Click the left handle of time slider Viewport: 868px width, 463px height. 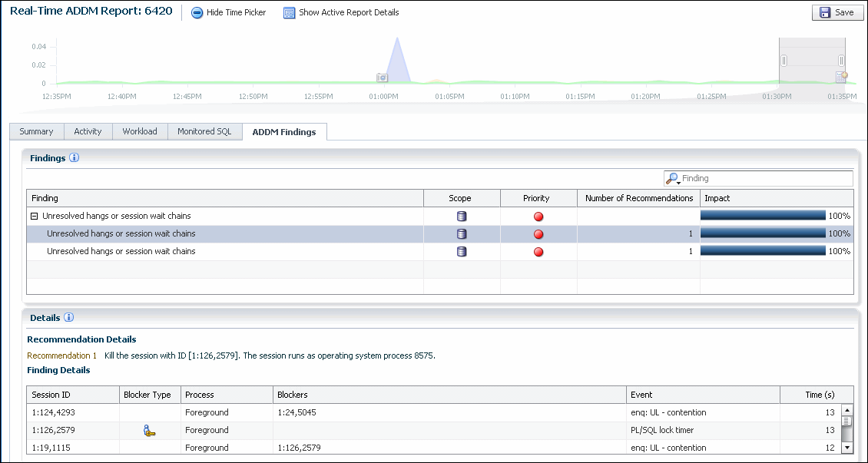[784, 61]
